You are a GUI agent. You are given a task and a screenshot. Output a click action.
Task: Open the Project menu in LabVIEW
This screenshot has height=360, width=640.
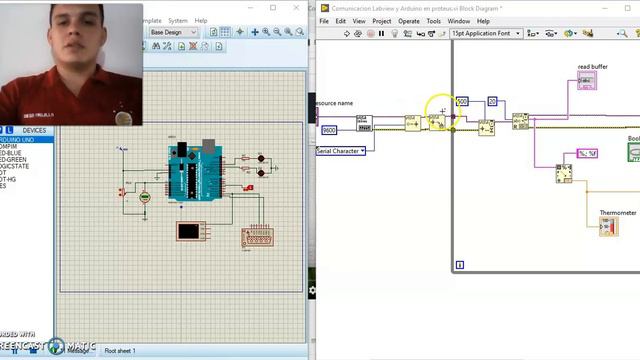click(x=382, y=21)
